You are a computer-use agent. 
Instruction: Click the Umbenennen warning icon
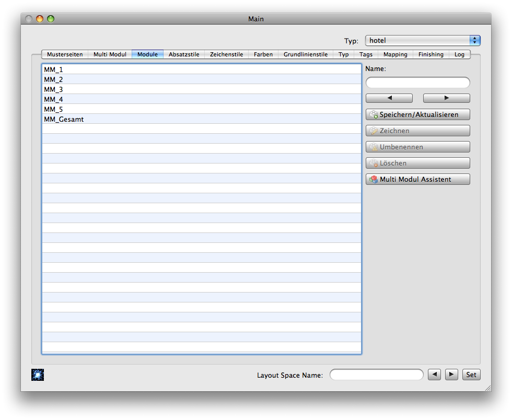point(374,147)
